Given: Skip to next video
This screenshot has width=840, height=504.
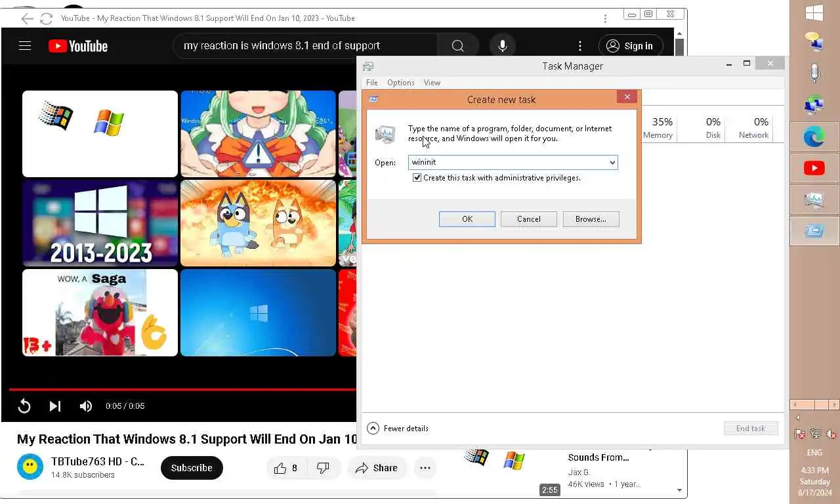Looking at the screenshot, I should (x=55, y=406).
